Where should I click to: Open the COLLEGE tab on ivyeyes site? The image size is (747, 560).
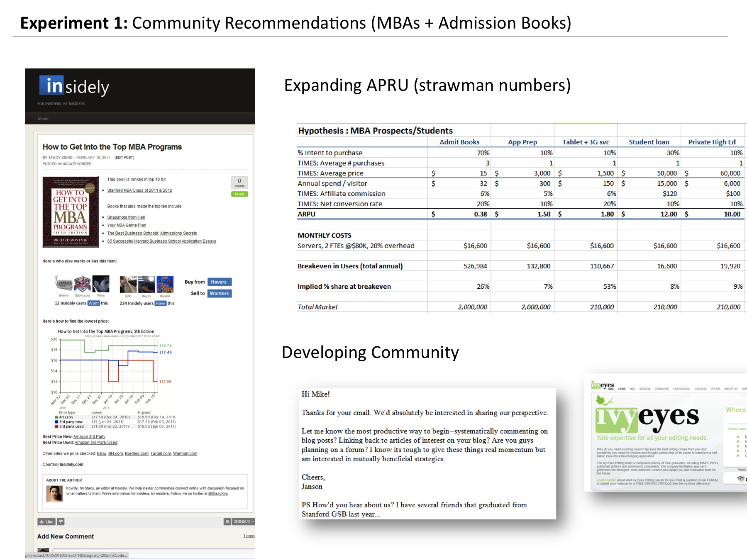701,389
